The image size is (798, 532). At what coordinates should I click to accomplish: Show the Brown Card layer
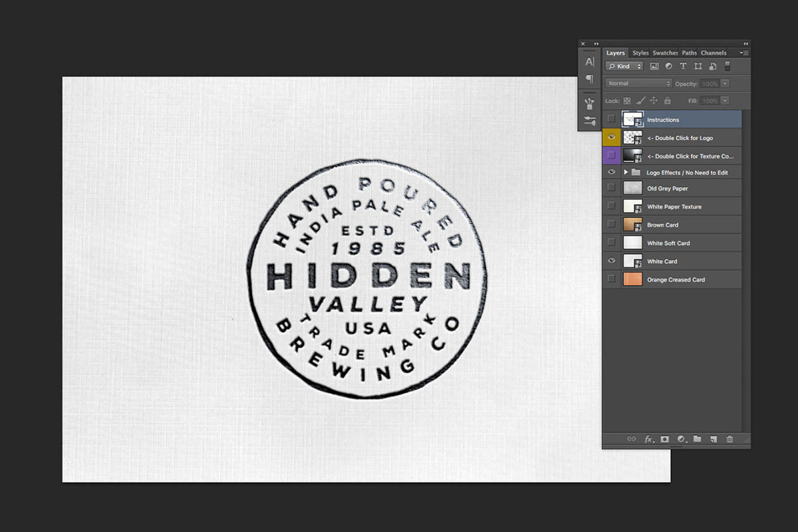tap(611, 225)
